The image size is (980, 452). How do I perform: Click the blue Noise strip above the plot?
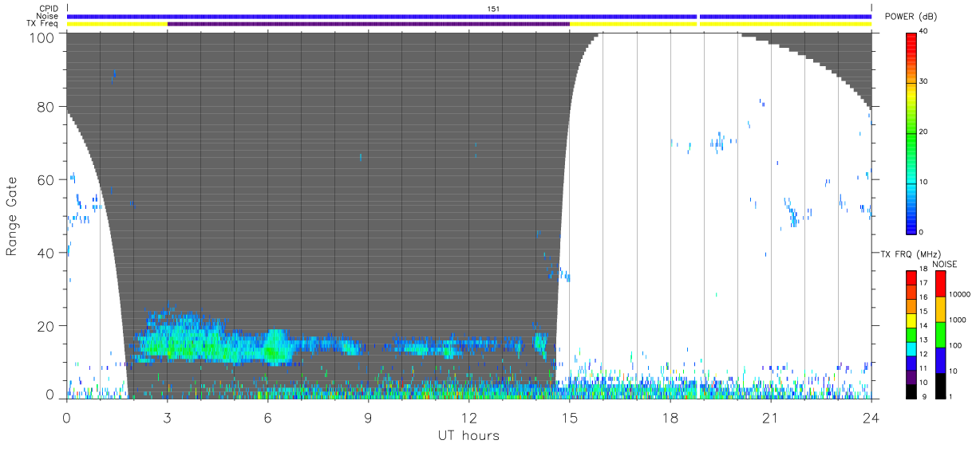click(x=469, y=16)
